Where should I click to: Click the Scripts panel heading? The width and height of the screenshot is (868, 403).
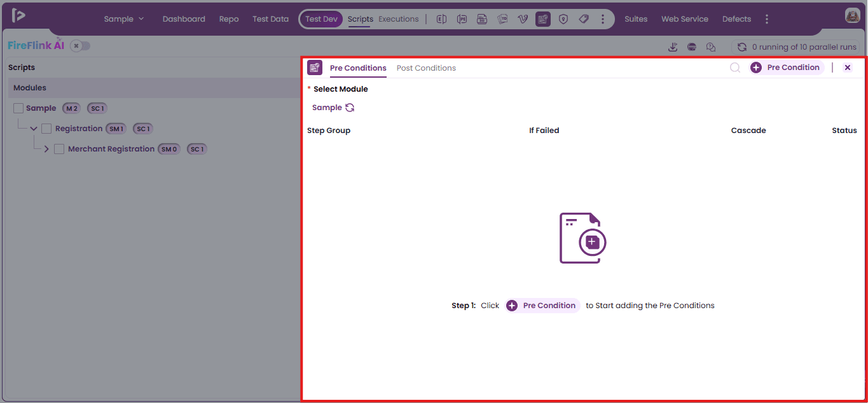pos(22,67)
